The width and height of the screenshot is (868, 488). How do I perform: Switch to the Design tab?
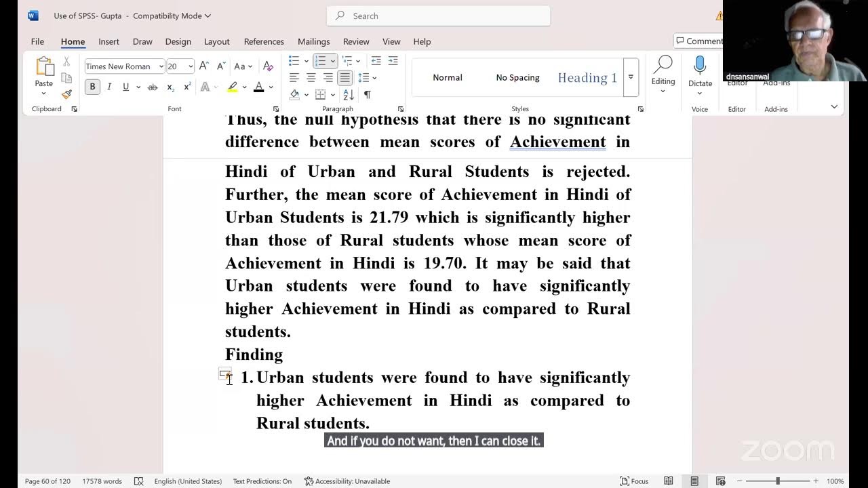(x=178, y=41)
